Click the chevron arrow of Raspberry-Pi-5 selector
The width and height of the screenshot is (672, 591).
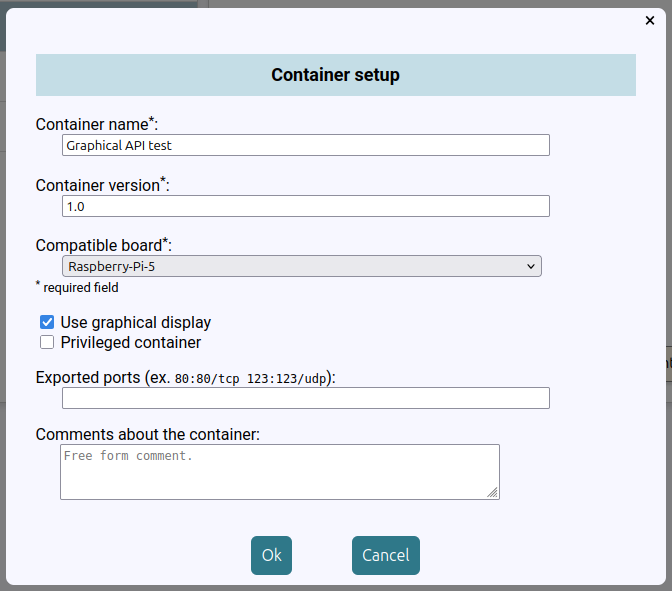531,266
